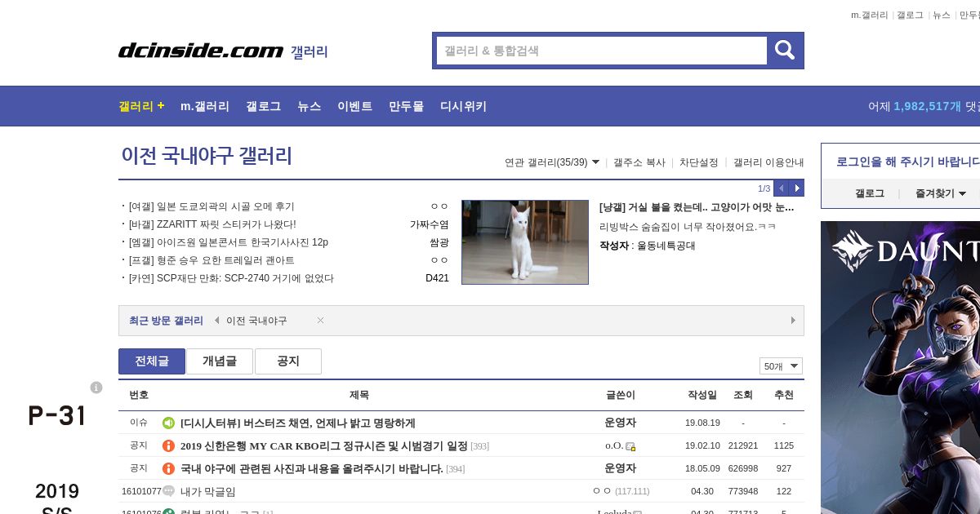Screen dimensions: 980x514
Task: Open top utility 갤로그 link
Action: (x=910, y=15)
